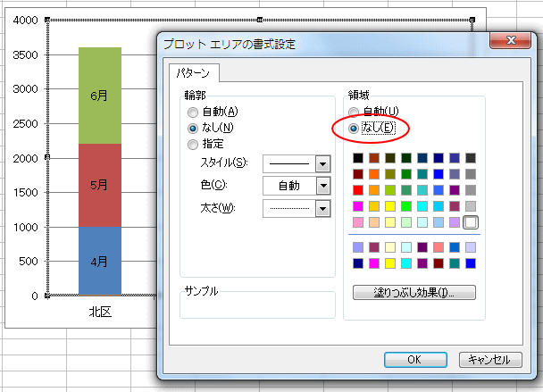Switch to the パターン tab
The width and height of the screenshot is (543, 392).
[194, 73]
